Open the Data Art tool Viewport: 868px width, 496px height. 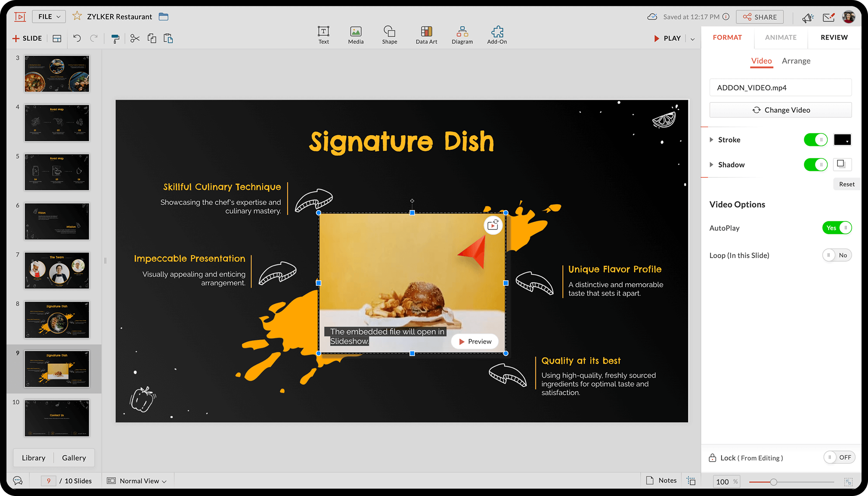pyautogui.click(x=426, y=35)
